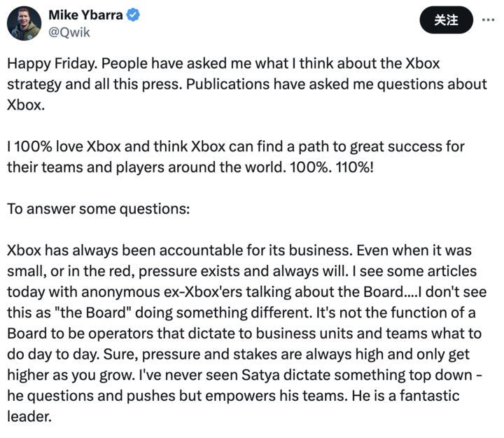The image size is (504, 438).
Task: Select the word "Publications" in the tweet
Action: (x=227, y=84)
